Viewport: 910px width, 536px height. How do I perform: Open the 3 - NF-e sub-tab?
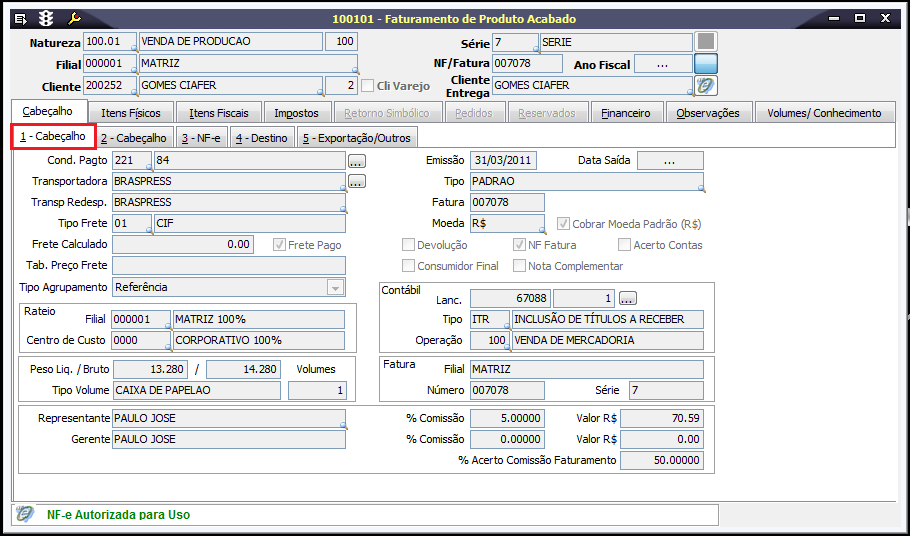tap(202, 137)
